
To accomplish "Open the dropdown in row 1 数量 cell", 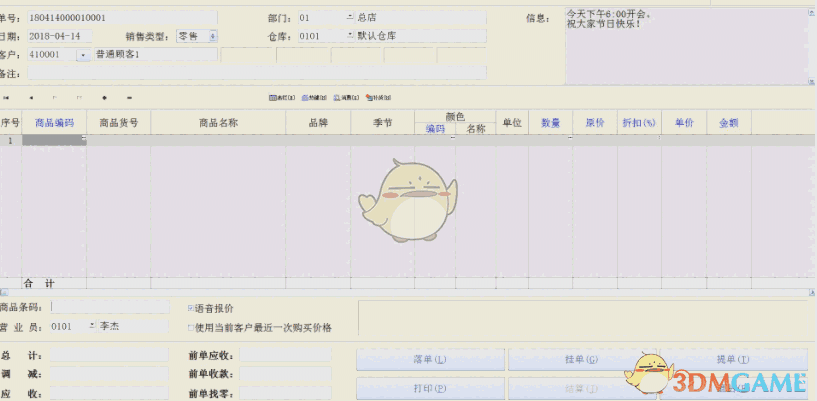I will 570,138.
